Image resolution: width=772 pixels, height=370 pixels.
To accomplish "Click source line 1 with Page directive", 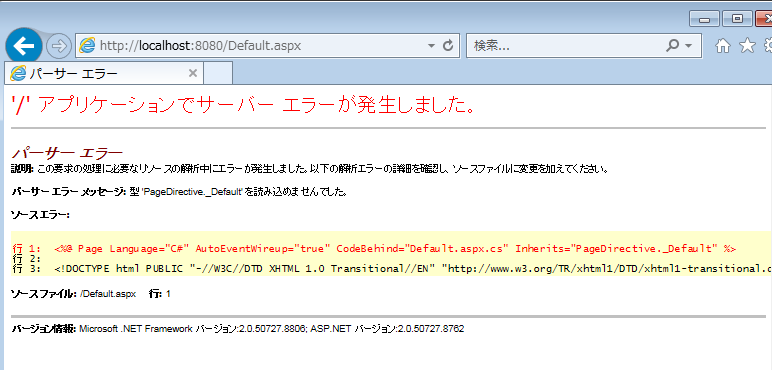I will point(374,248).
